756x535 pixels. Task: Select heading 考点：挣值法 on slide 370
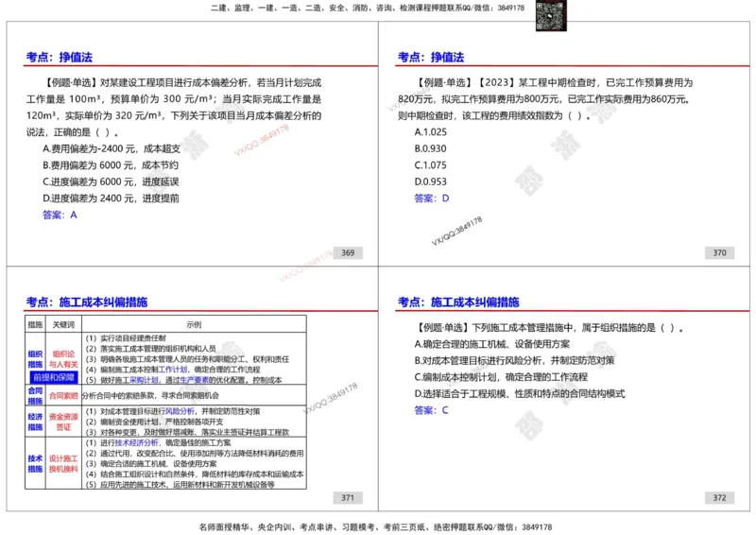[x=431, y=57]
